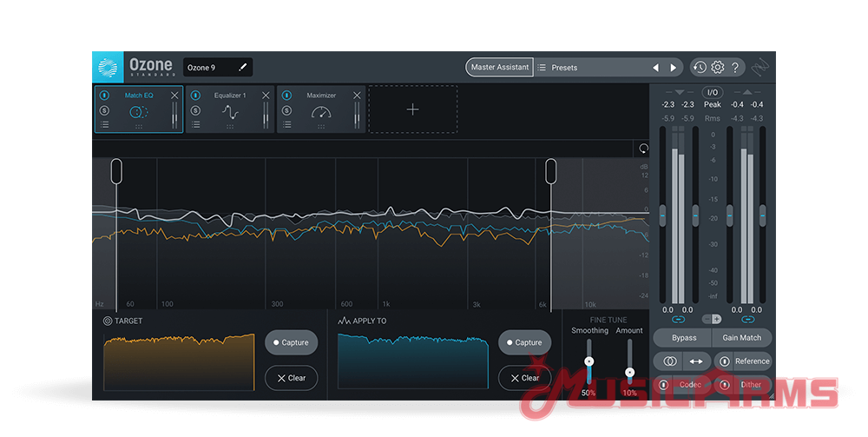Click the Master Assistant button

499,68
